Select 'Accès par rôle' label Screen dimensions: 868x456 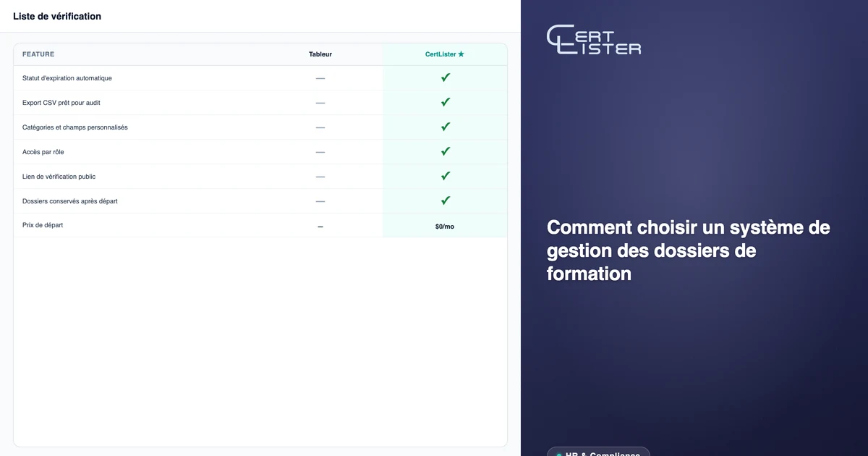pos(43,152)
